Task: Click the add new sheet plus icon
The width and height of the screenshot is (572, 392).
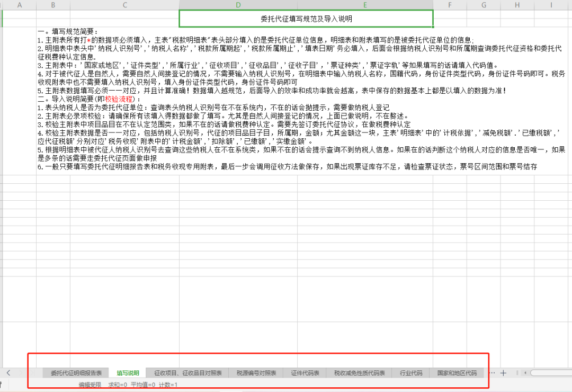Action: click(504, 373)
